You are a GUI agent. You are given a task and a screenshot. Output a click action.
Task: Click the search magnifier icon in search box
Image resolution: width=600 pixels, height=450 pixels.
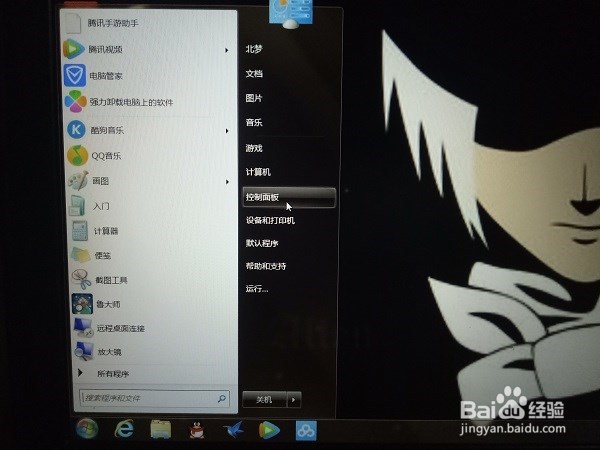[x=222, y=399]
